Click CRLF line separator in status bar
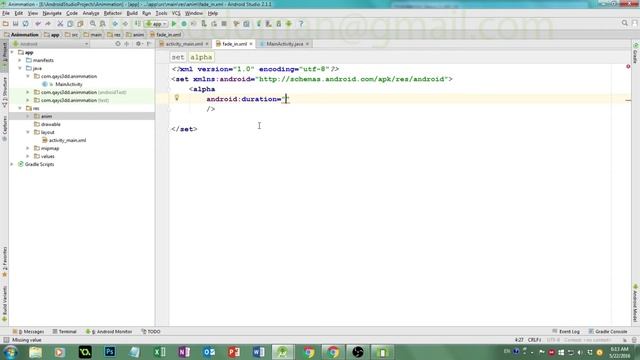This screenshot has height=360, width=640. [534, 340]
